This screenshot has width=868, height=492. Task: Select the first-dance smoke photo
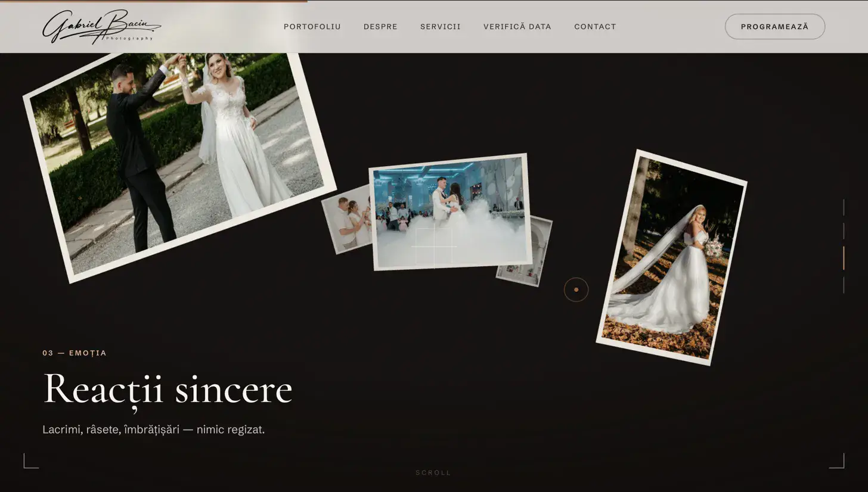click(x=450, y=212)
